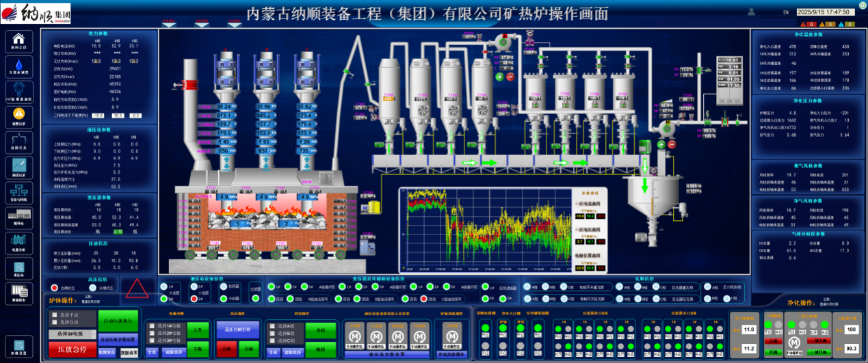Open the cooling water droplet icon
The height and width of the screenshot is (363, 868).
[18, 67]
